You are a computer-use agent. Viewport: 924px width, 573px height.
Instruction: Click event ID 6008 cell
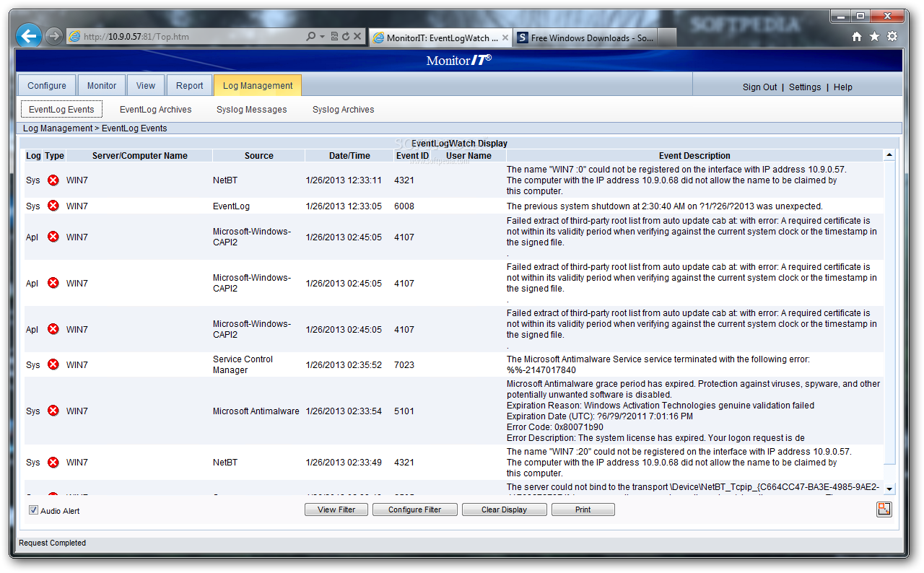tap(404, 206)
